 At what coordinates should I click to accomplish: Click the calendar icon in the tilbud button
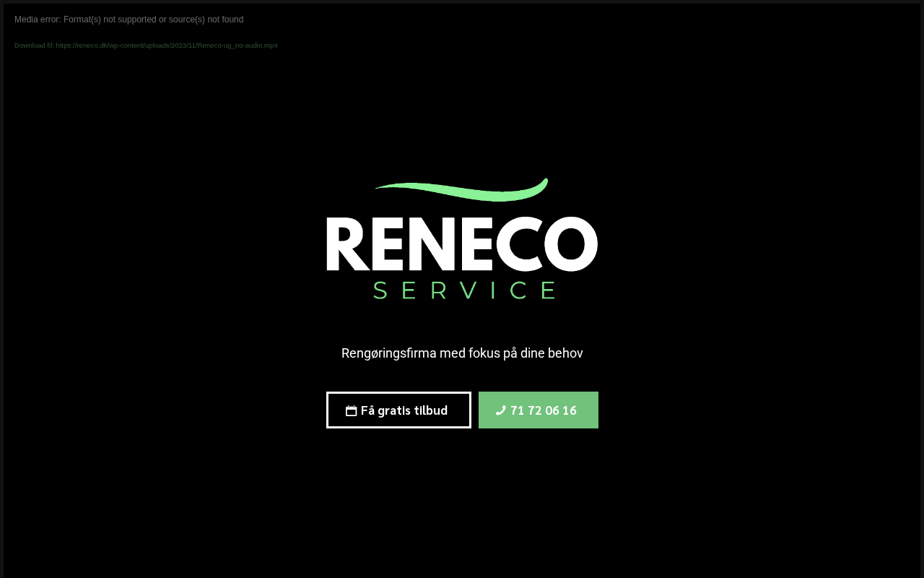pos(351,411)
